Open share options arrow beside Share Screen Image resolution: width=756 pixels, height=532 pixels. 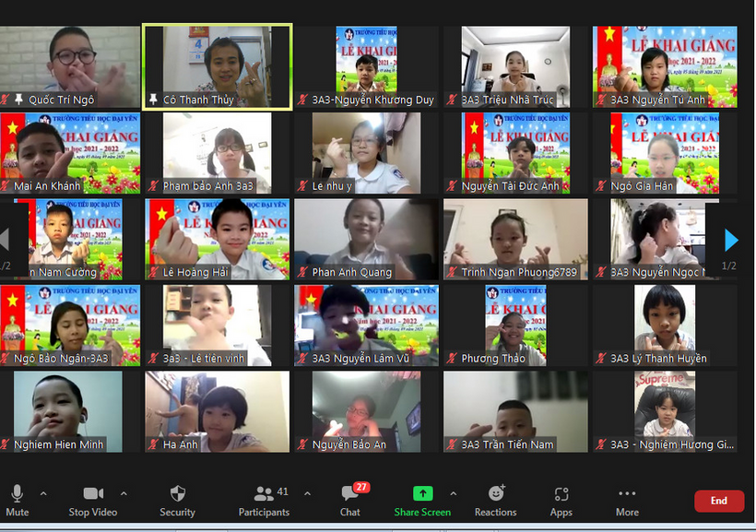(x=453, y=493)
